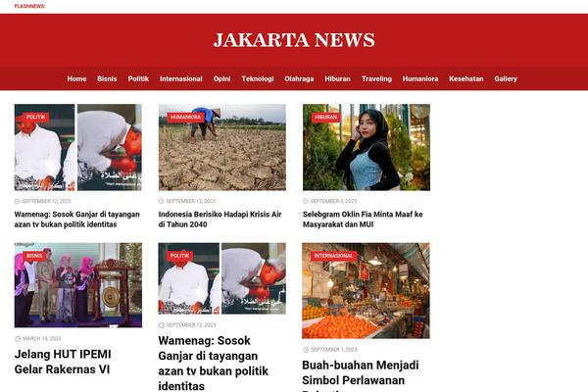The height and width of the screenshot is (392, 588).
Task: Open the Internasional section
Action: [180, 78]
